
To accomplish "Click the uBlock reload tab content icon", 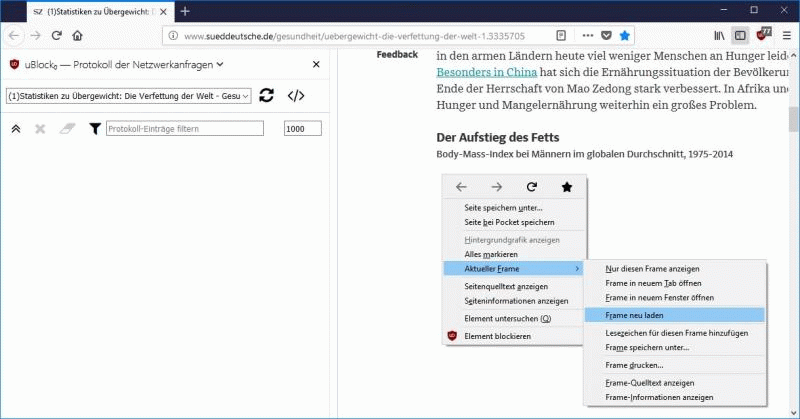I will click(x=266, y=96).
